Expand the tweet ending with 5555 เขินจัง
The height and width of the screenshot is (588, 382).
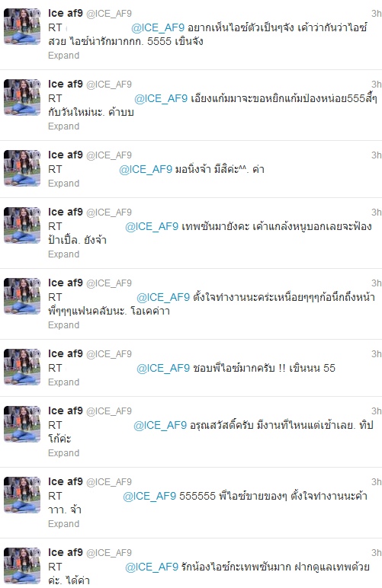pyautogui.click(x=63, y=56)
